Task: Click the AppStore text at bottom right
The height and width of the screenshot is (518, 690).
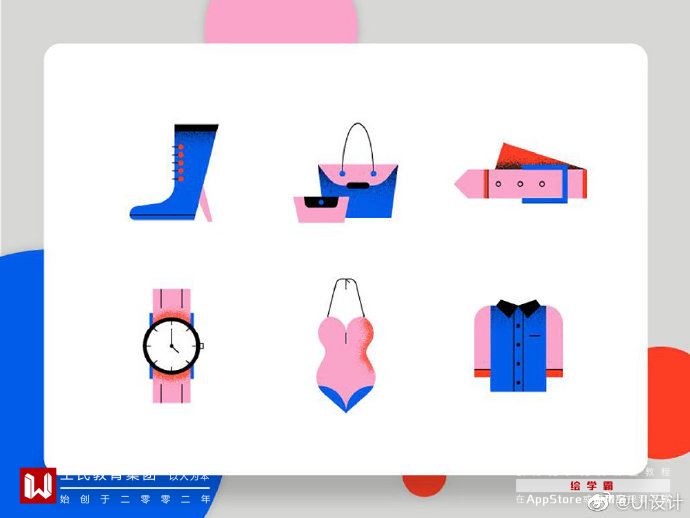Action: [554, 500]
